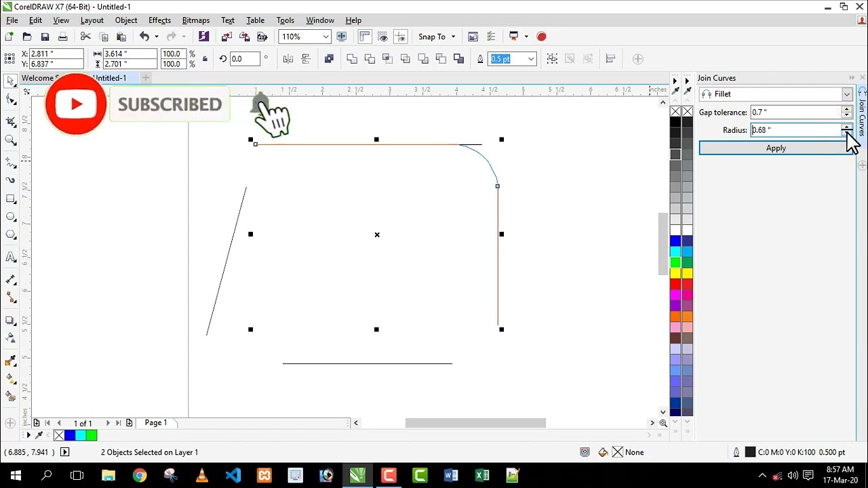The width and height of the screenshot is (868, 488).
Task: Go to the next page arrow
Action: coord(107,423)
